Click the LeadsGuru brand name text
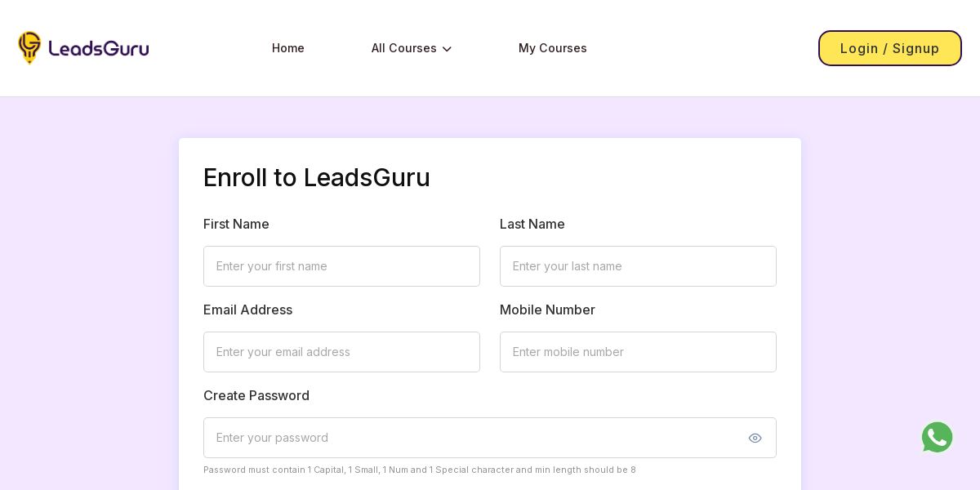The width and height of the screenshot is (980, 490). [99, 48]
